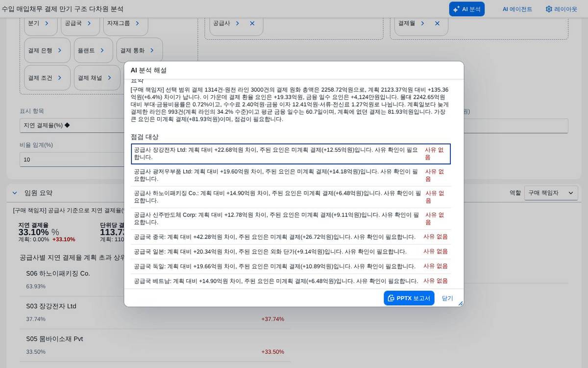Click S03 장강전자 Ltd supplier row
Viewport: 588px width, 368px height.
coord(155,313)
